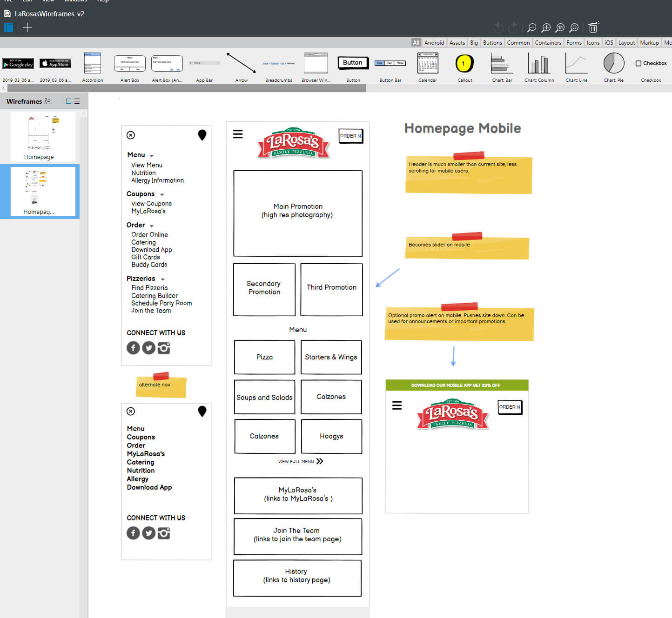The image size is (672, 618).
Task: Select the Calendar component in the library
Action: pyautogui.click(x=427, y=64)
